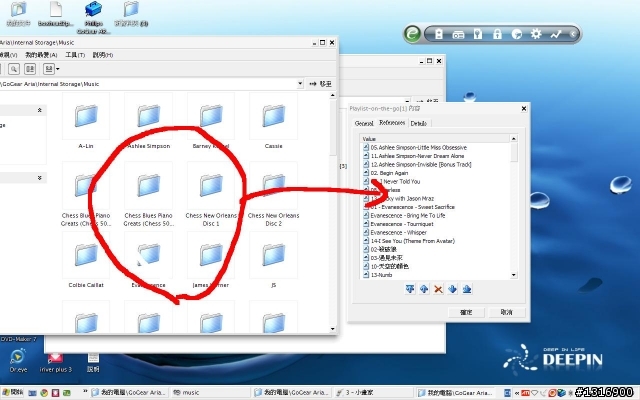Open the iriver plus 3 desktop shortcut

coord(56,362)
